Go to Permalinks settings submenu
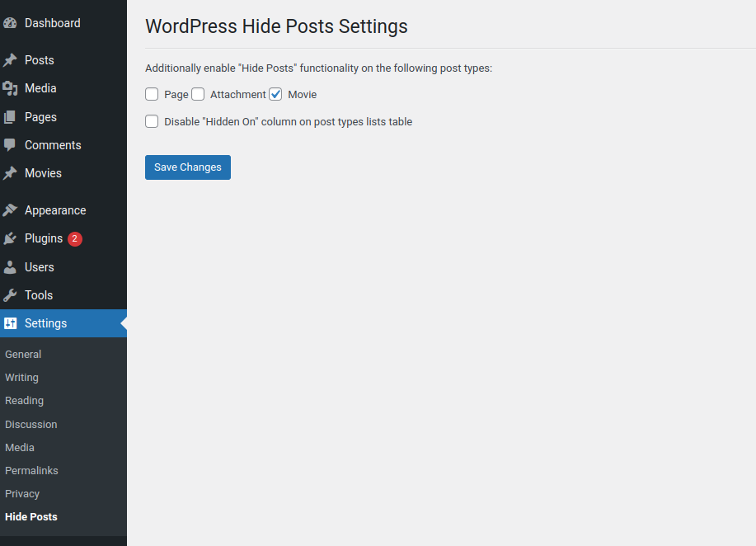Viewport: 756px width, 546px height. [x=31, y=470]
